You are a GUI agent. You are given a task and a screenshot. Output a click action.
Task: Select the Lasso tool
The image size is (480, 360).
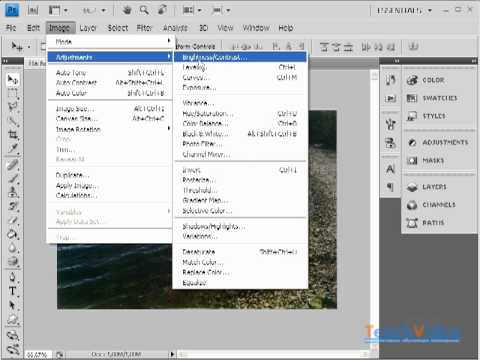[x=13, y=107]
